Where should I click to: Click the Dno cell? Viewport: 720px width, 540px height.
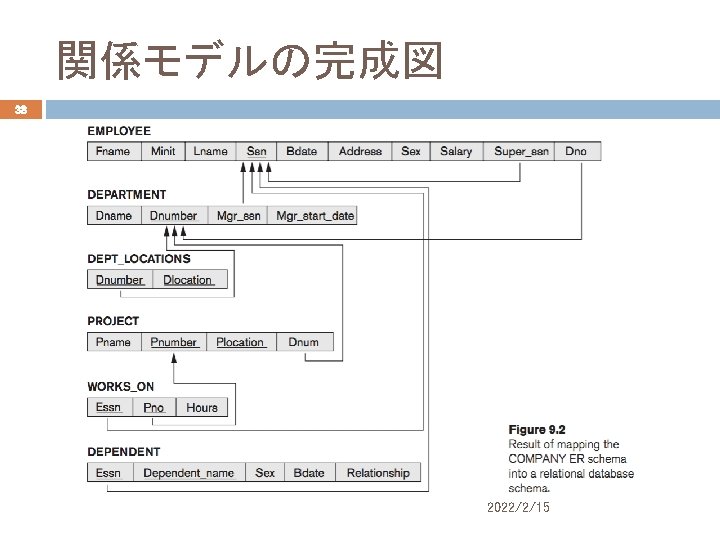click(x=578, y=152)
